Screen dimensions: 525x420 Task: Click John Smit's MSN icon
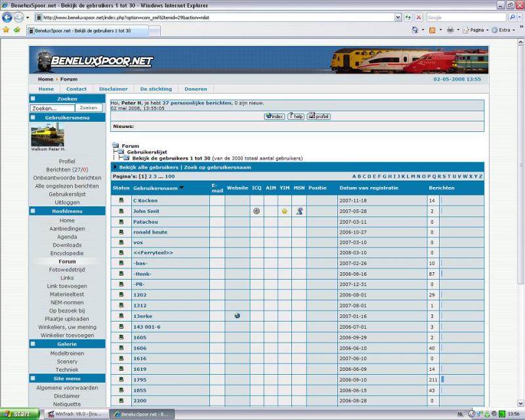click(x=300, y=211)
